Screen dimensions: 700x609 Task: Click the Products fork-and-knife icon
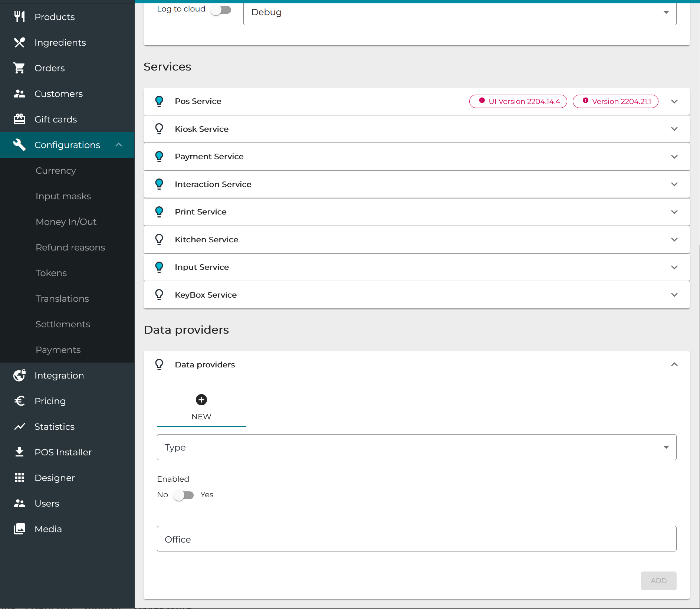(x=19, y=17)
